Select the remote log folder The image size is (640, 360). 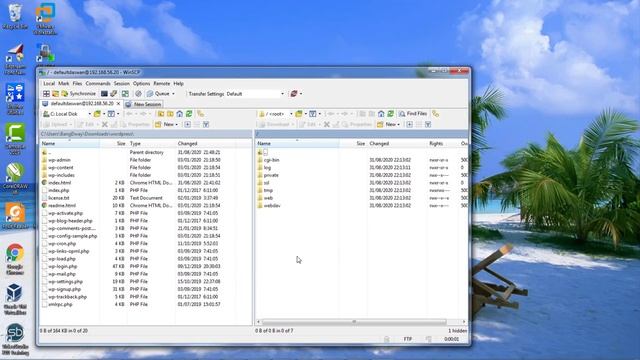point(267,168)
